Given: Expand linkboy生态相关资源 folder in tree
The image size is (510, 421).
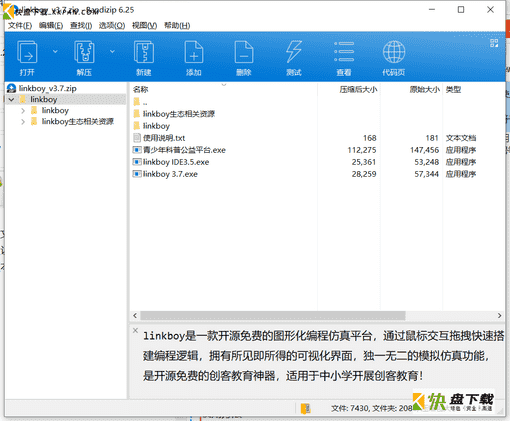Looking at the screenshot, I should tap(23, 121).
